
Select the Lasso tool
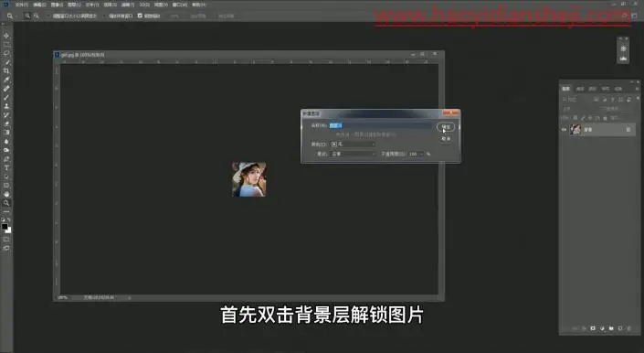click(6, 53)
